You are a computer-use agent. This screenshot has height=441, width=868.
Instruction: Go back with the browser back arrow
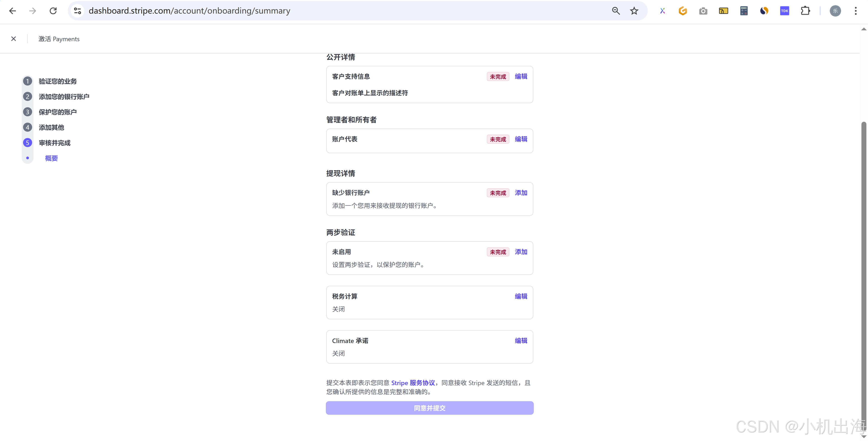coord(12,11)
